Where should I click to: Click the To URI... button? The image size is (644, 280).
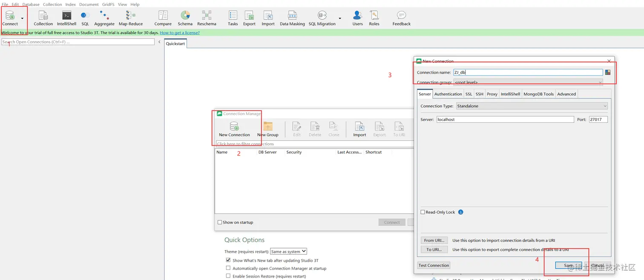pos(434,249)
